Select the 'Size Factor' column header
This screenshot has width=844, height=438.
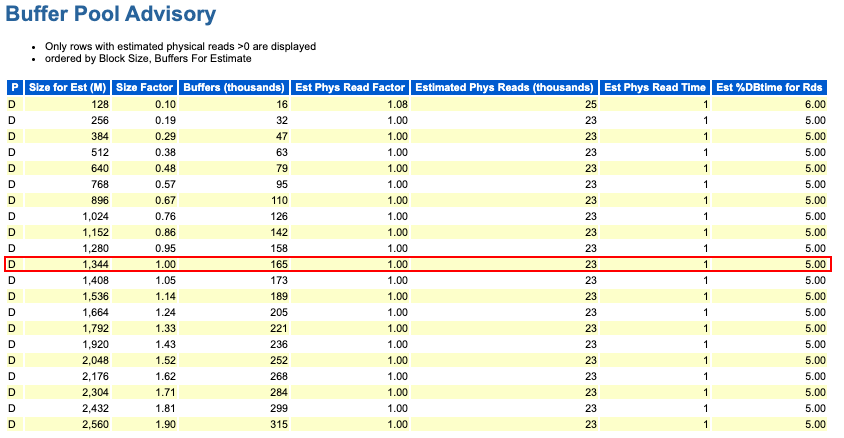(x=144, y=88)
